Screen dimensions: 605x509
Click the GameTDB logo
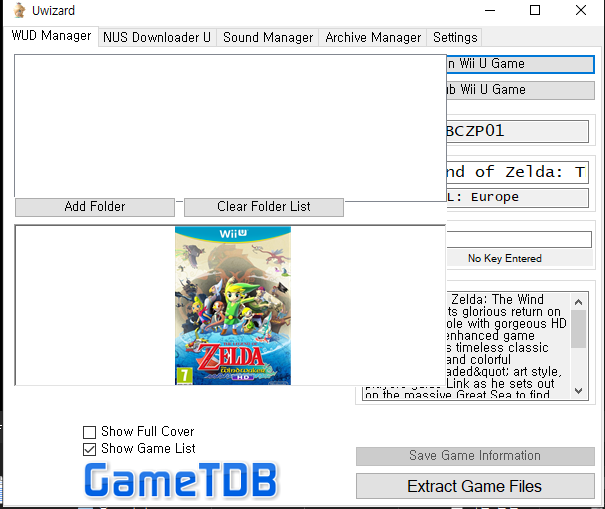pyautogui.click(x=181, y=480)
